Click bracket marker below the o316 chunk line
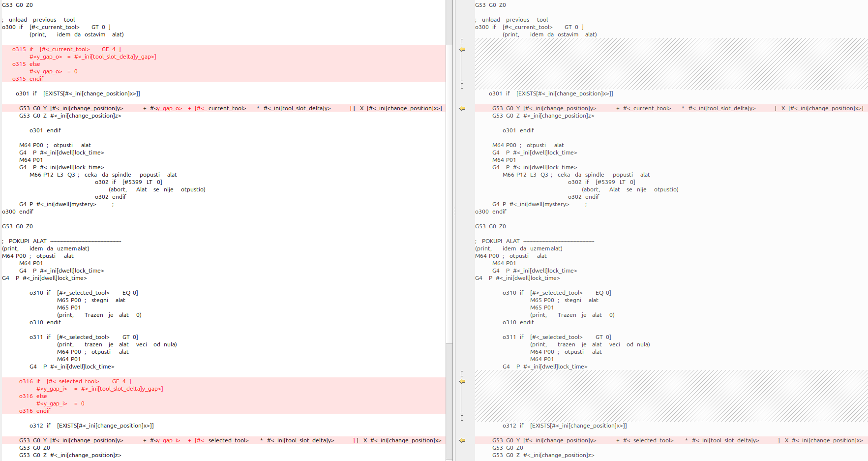Screen dimensions: 868x461 point(462,418)
